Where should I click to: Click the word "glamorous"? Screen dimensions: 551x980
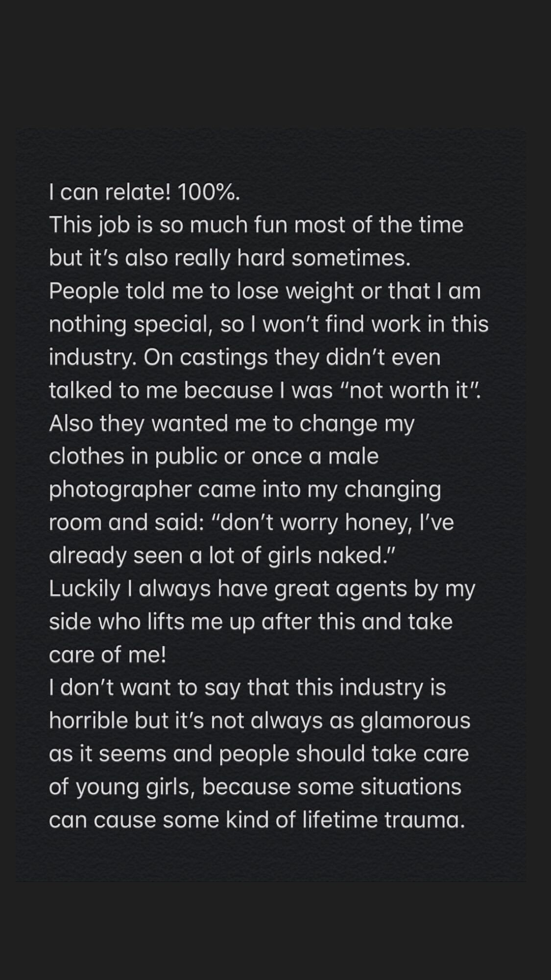point(415,721)
